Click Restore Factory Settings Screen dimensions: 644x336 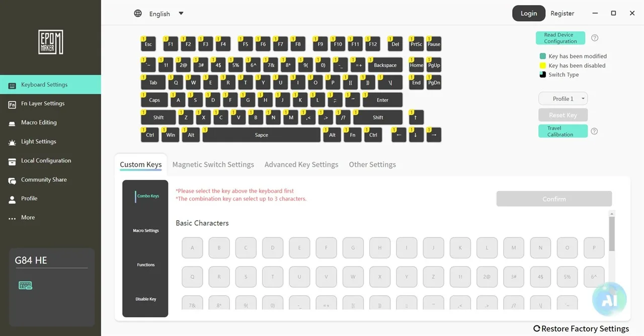pos(581,329)
